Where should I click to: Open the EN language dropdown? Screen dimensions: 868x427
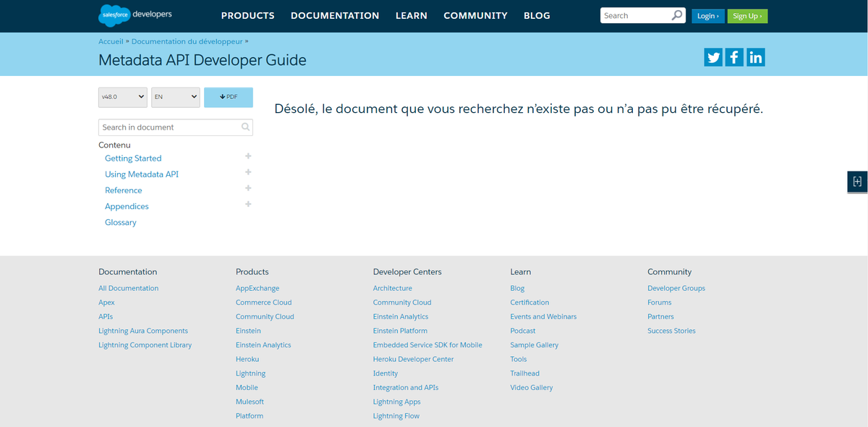[175, 97]
